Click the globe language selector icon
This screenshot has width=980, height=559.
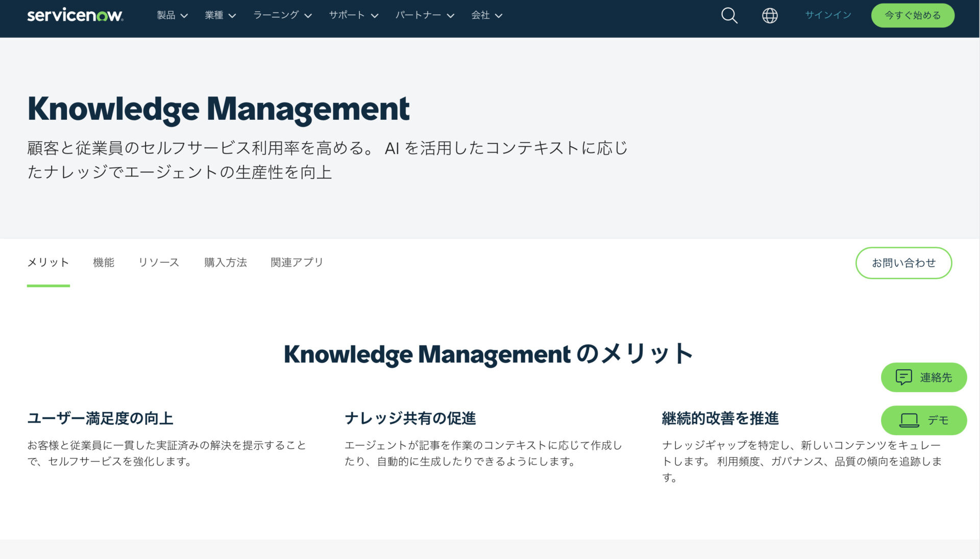point(769,16)
